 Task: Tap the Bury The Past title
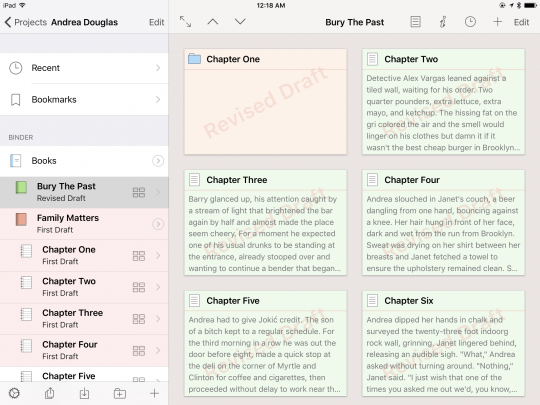[354, 22]
